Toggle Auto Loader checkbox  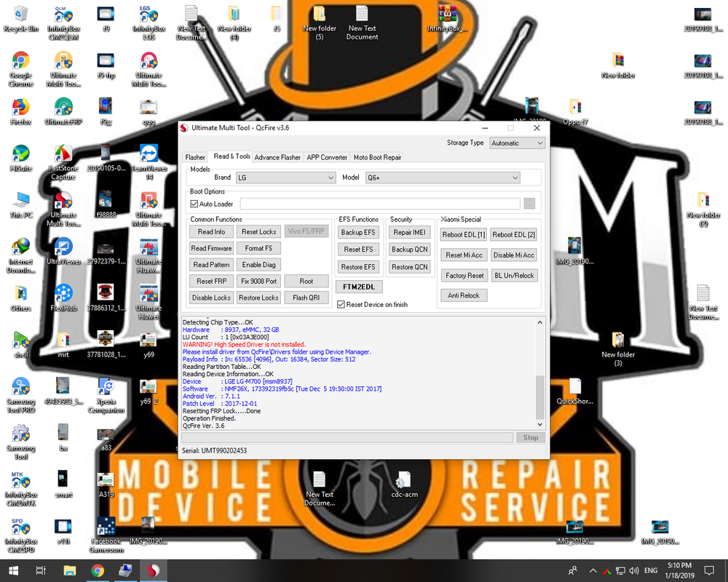[x=194, y=204]
